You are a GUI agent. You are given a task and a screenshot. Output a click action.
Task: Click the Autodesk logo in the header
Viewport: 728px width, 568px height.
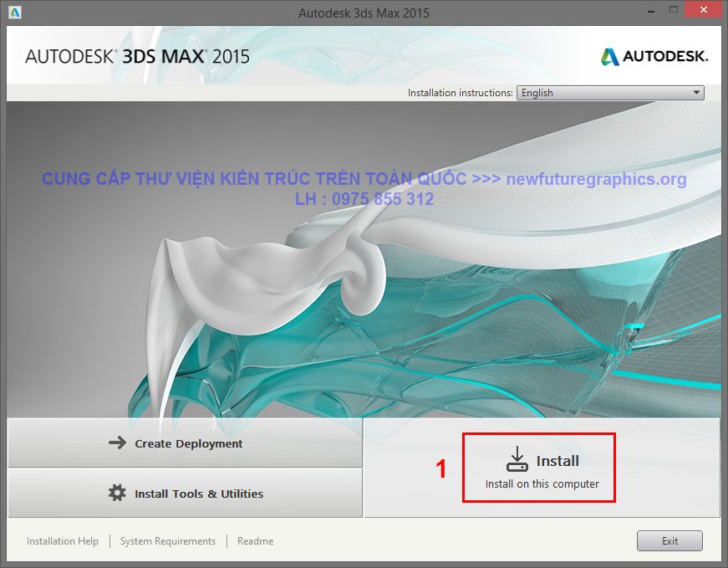[654, 56]
